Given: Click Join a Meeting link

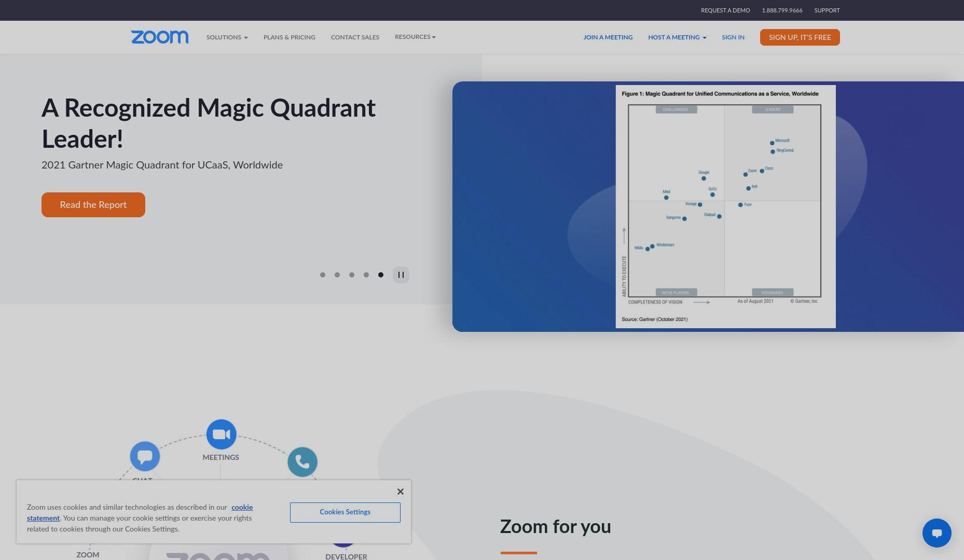Looking at the screenshot, I should click(608, 37).
